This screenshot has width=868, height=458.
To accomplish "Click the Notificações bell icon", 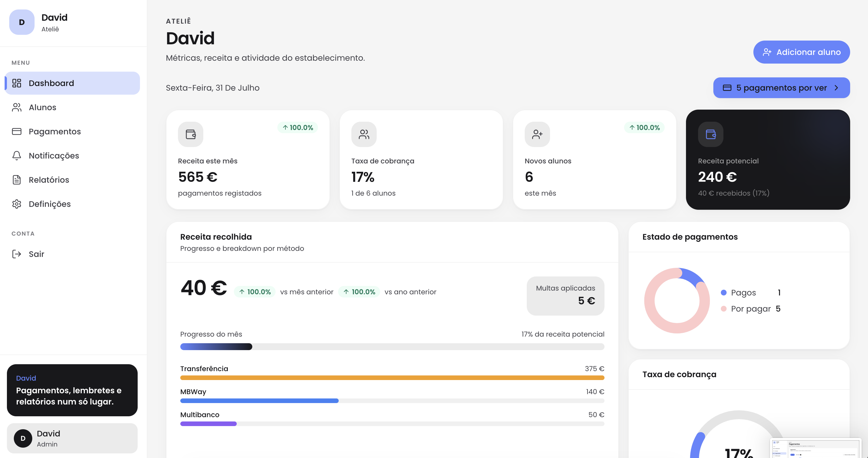I will pyautogui.click(x=16, y=155).
